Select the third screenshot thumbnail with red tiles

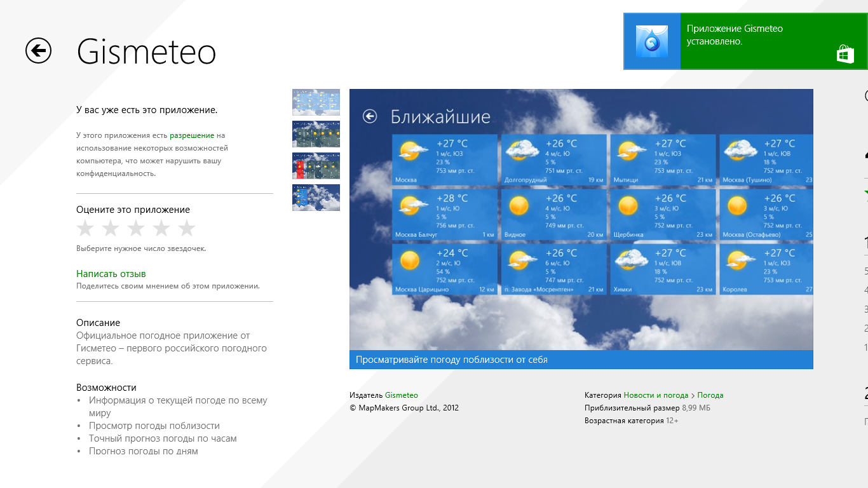(316, 166)
